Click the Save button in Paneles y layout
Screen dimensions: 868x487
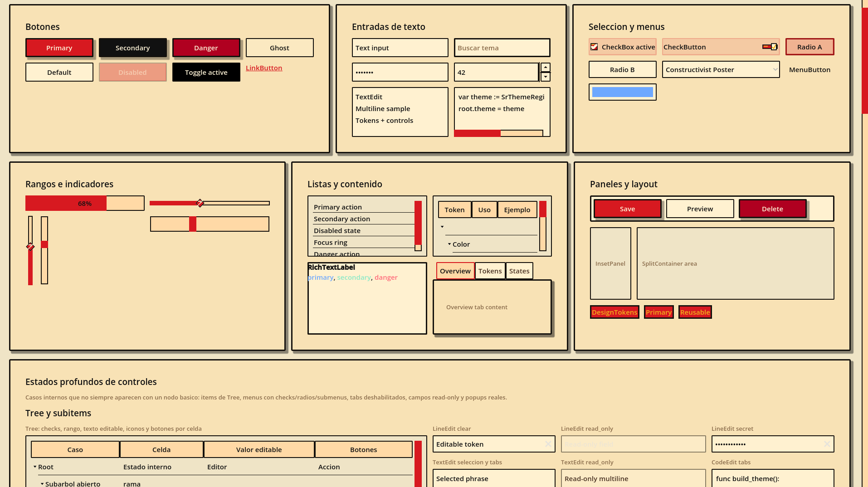point(627,209)
